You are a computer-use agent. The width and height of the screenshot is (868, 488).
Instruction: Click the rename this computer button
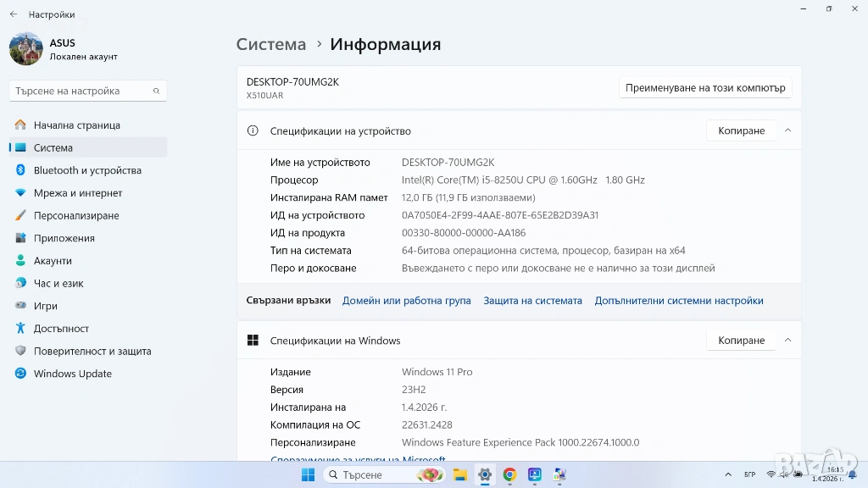pyautogui.click(x=705, y=87)
